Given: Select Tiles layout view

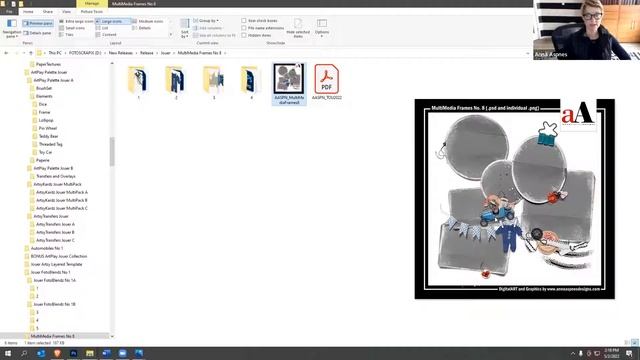Looking at the screenshot, I should pos(67,35).
